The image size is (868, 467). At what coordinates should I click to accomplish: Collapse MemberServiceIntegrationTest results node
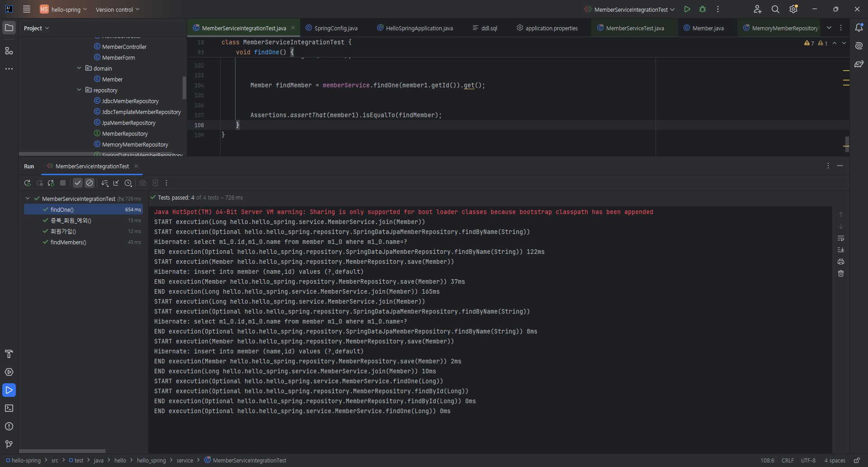(x=28, y=199)
